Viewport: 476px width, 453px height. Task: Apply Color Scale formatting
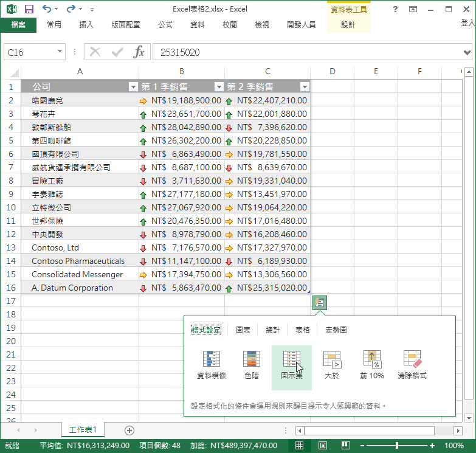[252, 365]
